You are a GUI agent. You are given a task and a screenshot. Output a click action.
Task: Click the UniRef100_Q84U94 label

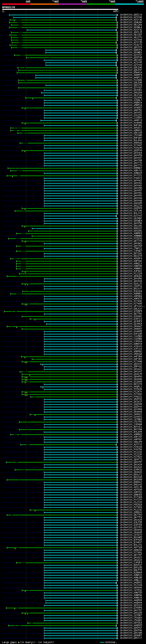pos(131,276)
